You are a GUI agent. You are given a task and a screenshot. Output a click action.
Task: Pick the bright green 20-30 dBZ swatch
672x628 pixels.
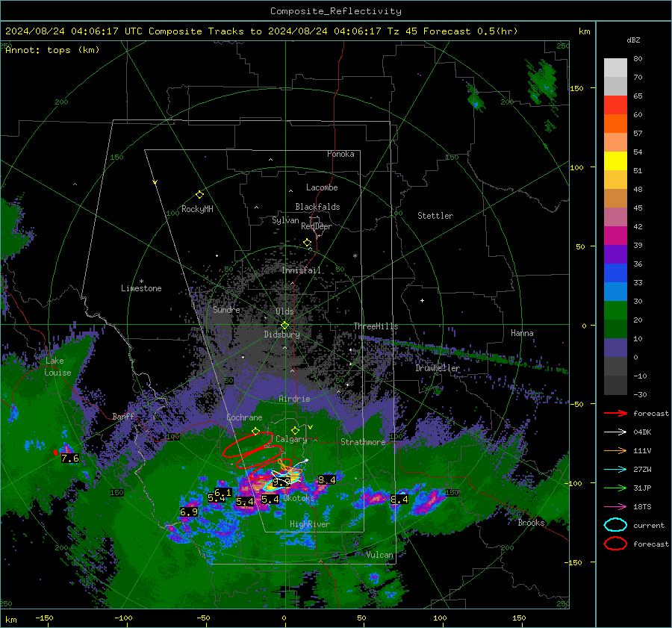tap(615, 311)
